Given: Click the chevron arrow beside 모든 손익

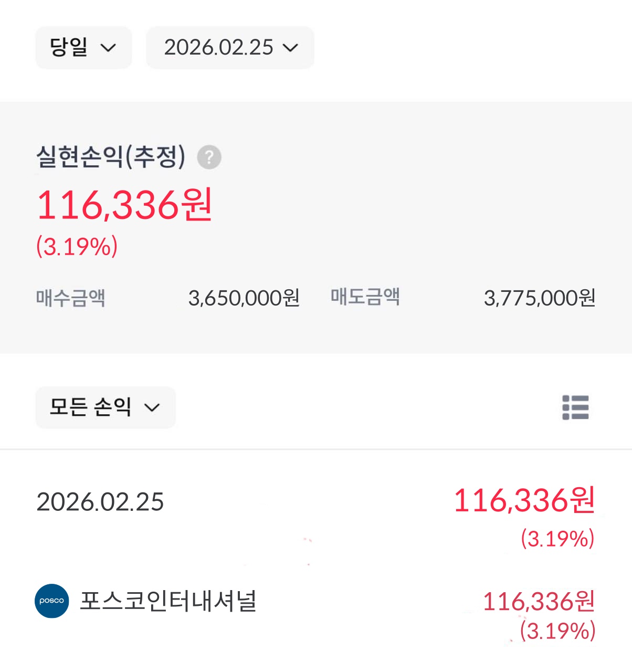Looking at the screenshot, I should (x=152, y=408).
